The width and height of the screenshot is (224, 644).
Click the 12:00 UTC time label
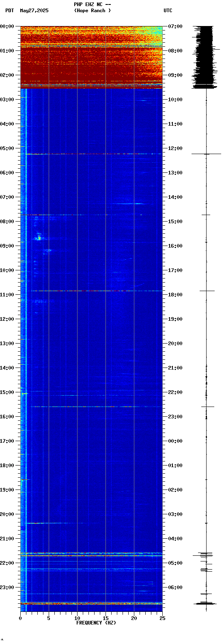pyautogui.click(x=175, y=148)
